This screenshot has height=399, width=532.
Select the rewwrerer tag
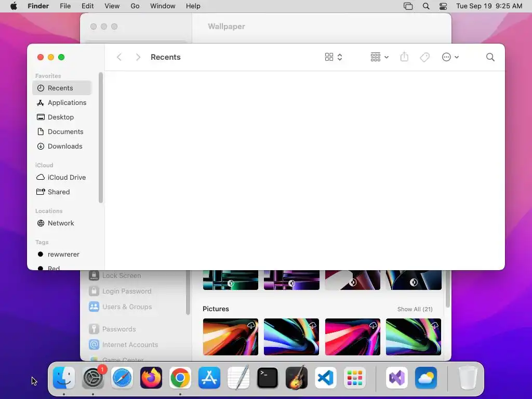[62, 255]
